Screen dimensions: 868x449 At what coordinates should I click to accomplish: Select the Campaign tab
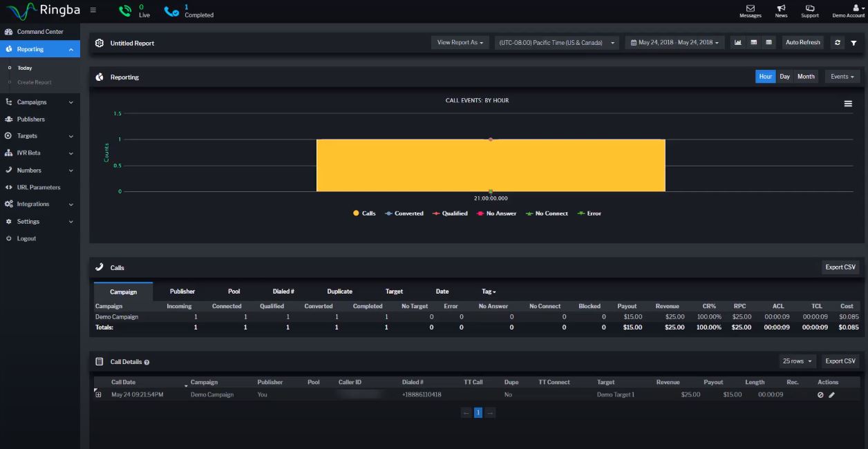(x=123, y=292)
